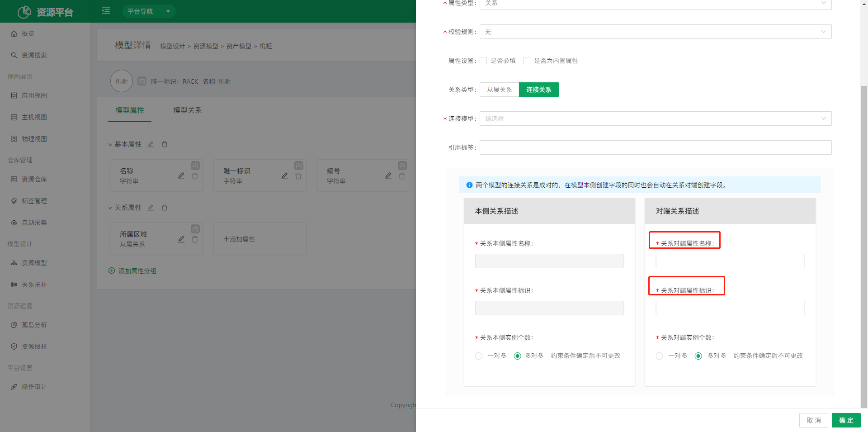This screenshot has width=868, height=432.
Task: Open the 平台导航 dropdown
Action: tap(149, 11)
